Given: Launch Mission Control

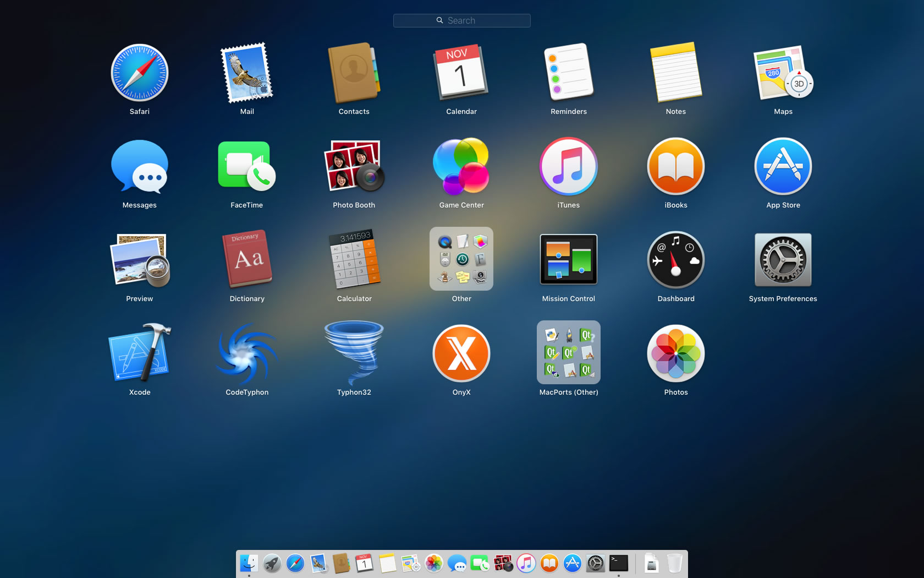Looking at the screenshot, I should [x=569, y=260].
